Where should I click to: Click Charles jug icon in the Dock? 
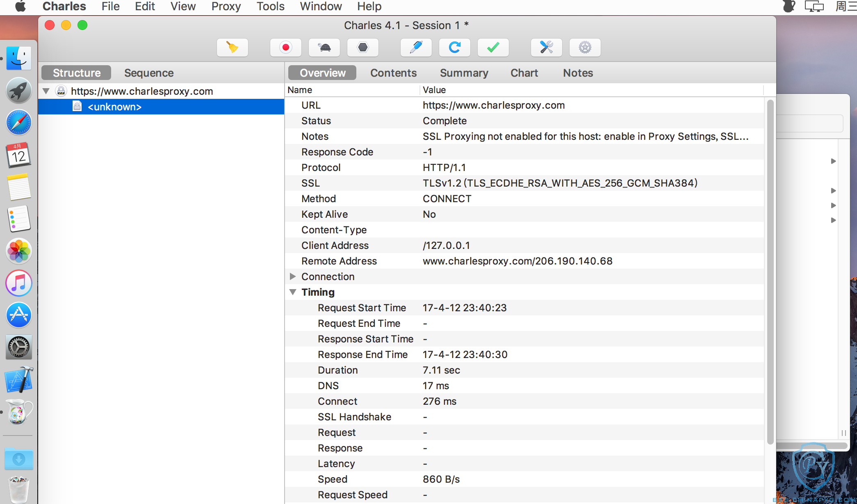(18, 412)
